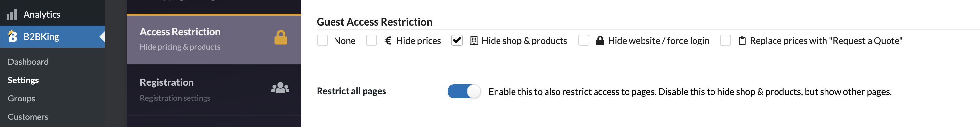Open the B2BKing Dashboard submenu
Image resolution: width=980 pixels, height=127 pixels.
[28, 62]
